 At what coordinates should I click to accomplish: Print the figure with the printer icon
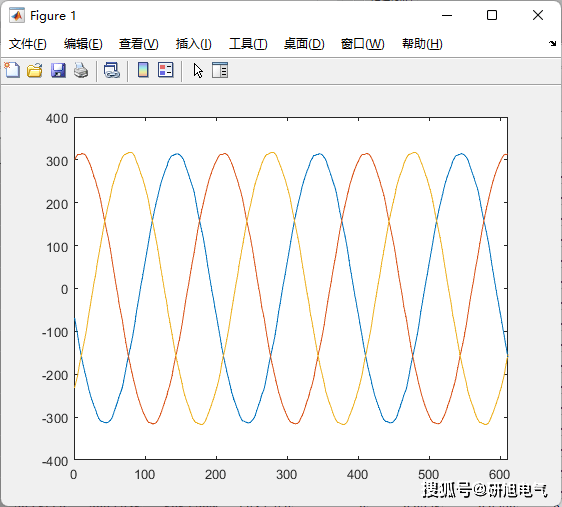[x=81, y=70]
